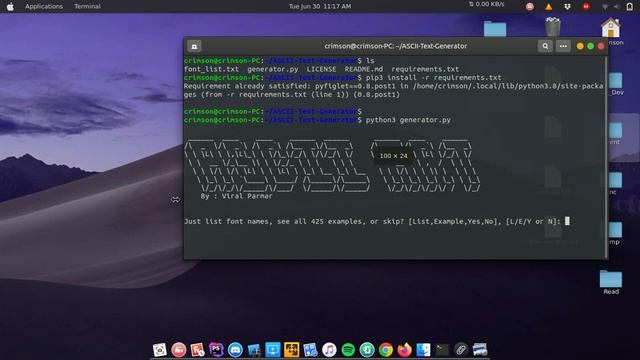This screenshot has width=640, height=360.
Task: Click requirements.txt in the ls output
Action: pos(425,69)
